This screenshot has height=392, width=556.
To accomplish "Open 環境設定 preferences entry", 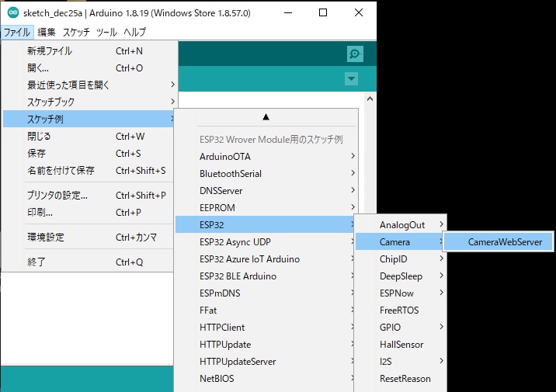I will click(89, 237).
